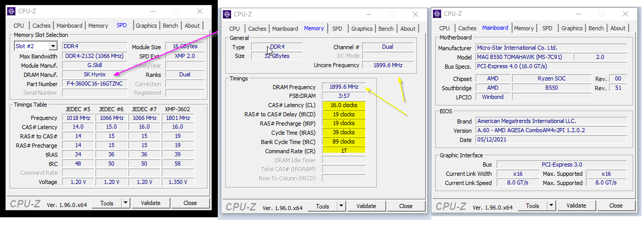Click Validate button in Mainboard window
Image resolution: width=644 pixels, height=226 pixels.
click(577, 206)
